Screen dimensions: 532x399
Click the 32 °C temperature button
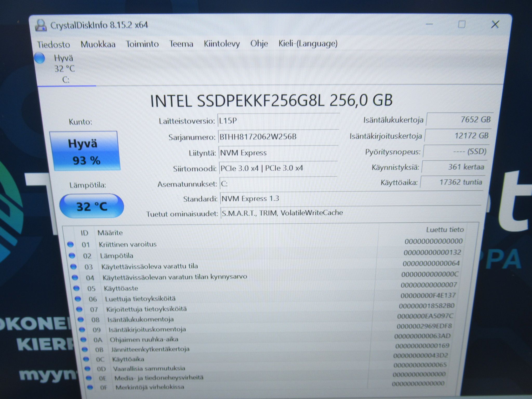click(92, 206)
